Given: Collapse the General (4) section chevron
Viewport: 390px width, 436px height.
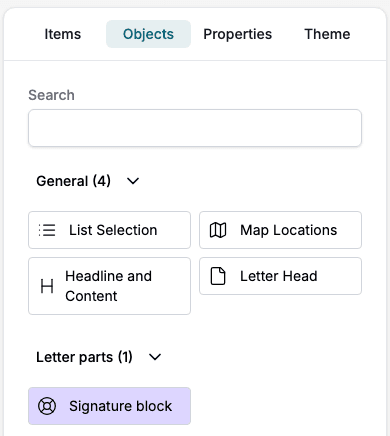Looking at the screenshot, I should click(133, 181).
